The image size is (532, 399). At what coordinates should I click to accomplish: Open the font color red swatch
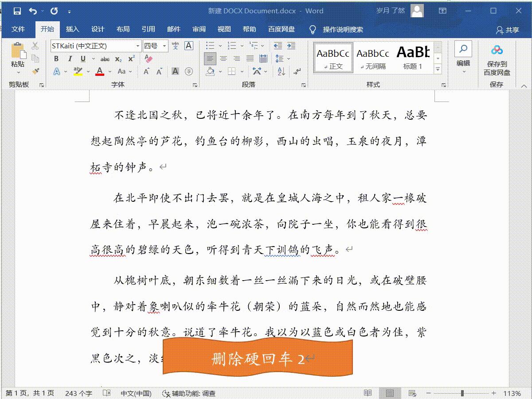tap(100, 71)
